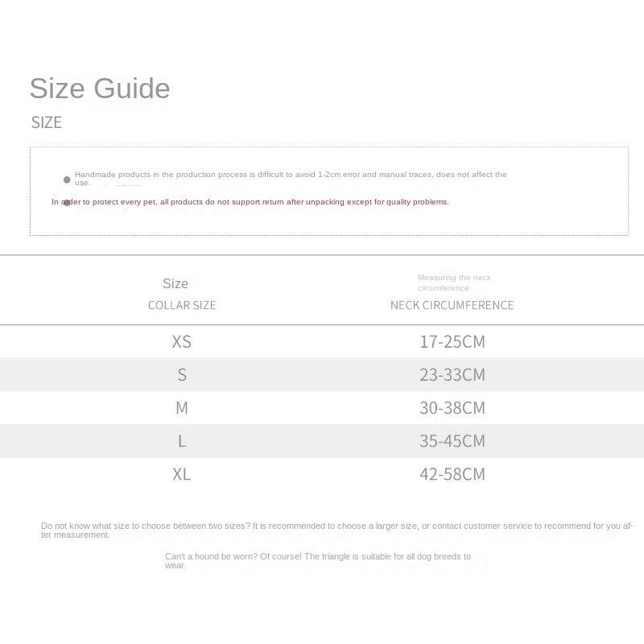The image size is (644, 644).
Task: Click the COLLAR SIZE column header
Action: pos(182,305)
